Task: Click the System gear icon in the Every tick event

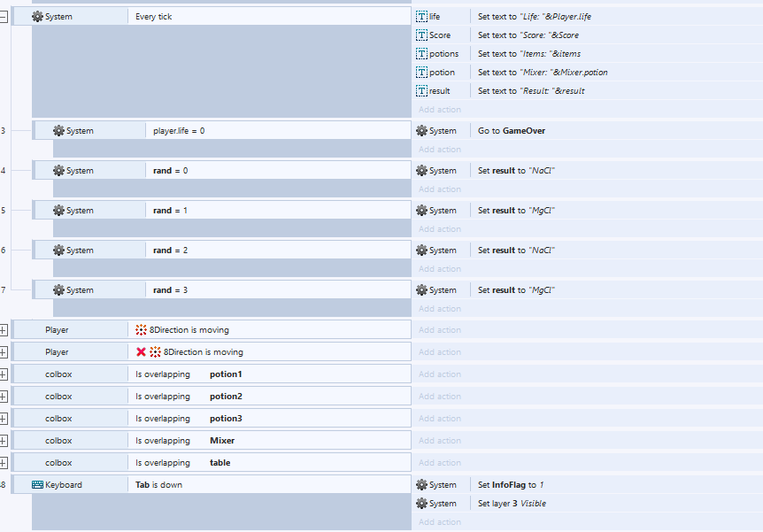Action: click(37, 17)
